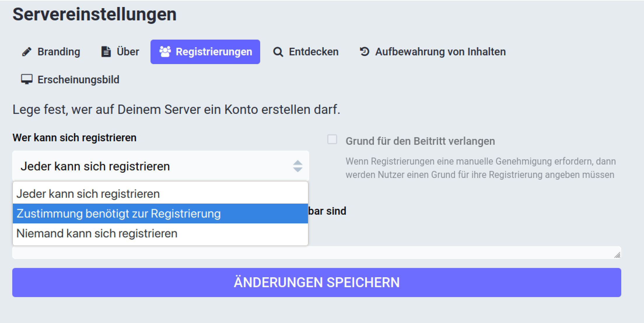Go to the Entdecken tab text
Screen dimensions: 644x323
tap(314, 52)
